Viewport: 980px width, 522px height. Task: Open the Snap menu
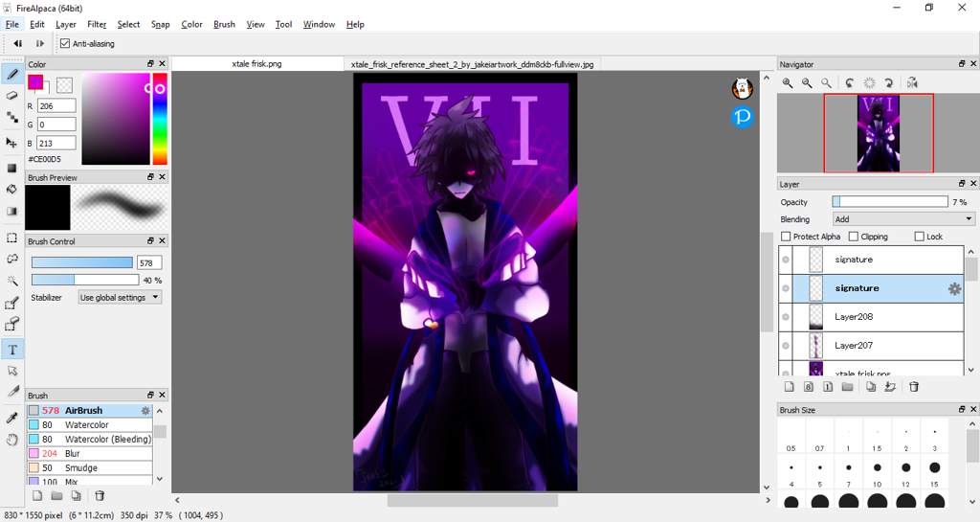coord(161,24)
